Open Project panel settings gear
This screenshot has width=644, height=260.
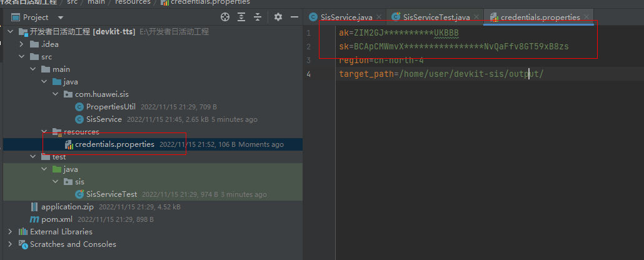click(278, 17)
